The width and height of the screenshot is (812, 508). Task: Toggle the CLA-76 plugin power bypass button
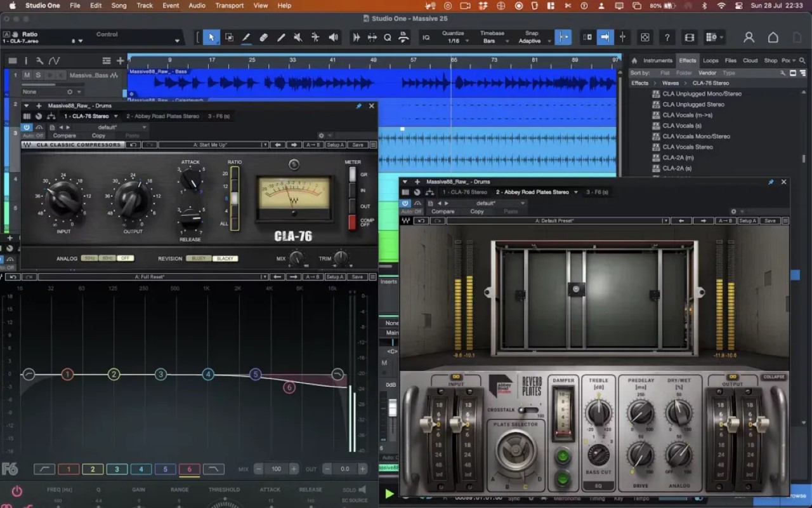[x=27, y=127]
